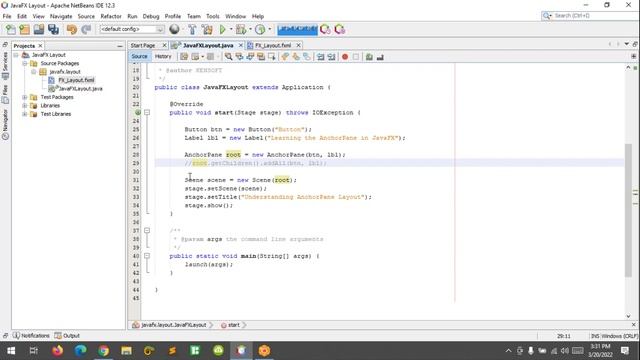Viewport: 640px width, 360px height.
Task: Expand the Test Libraries node
Action: 24,114
